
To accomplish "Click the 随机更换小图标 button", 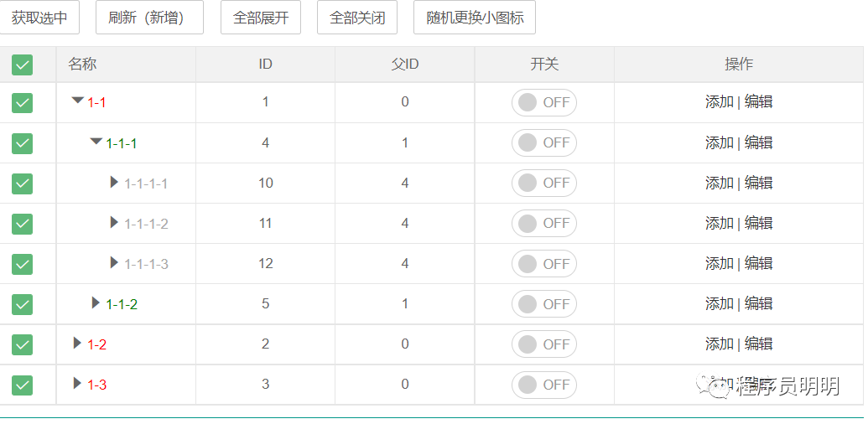I will click(475, 18).
